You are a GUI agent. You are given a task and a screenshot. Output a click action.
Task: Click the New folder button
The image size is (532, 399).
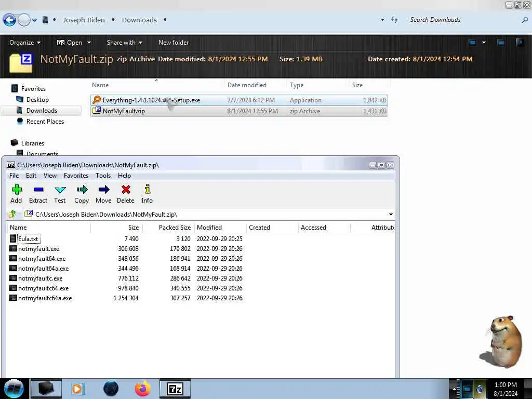point(174,43)
